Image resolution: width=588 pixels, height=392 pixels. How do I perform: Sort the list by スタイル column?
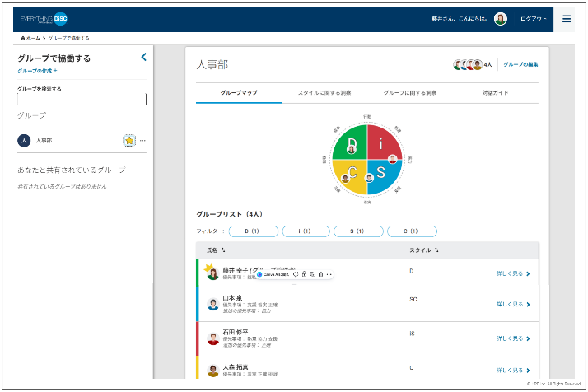click(x=436, y=250)
